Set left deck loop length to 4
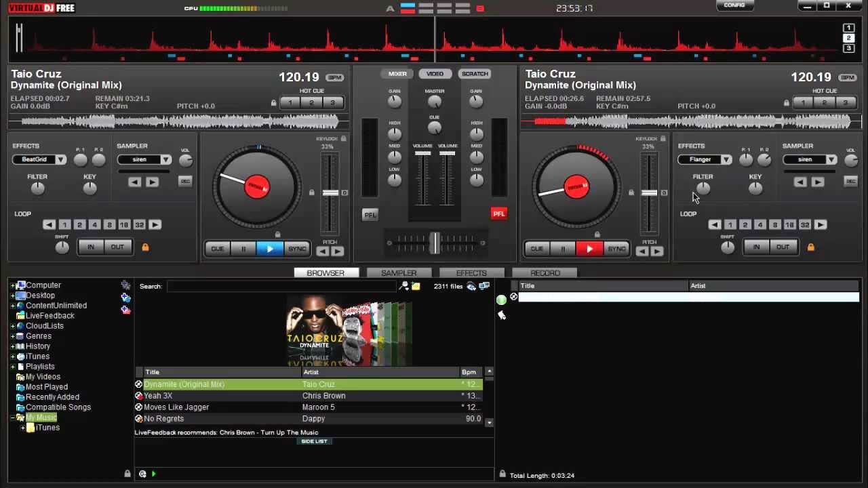Screen dimensions: 868x488 94,225
